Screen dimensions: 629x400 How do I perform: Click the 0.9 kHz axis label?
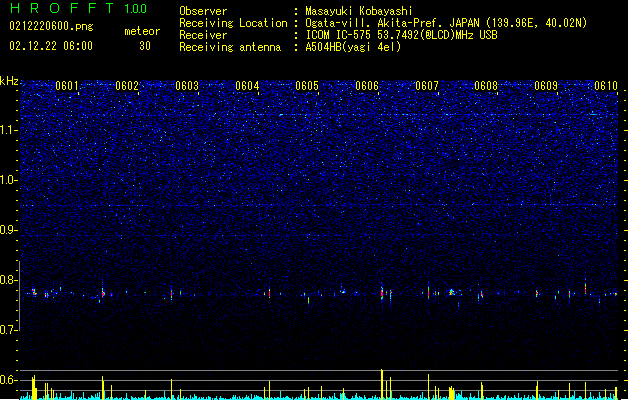pyautogui.click(x=9, y=230)
